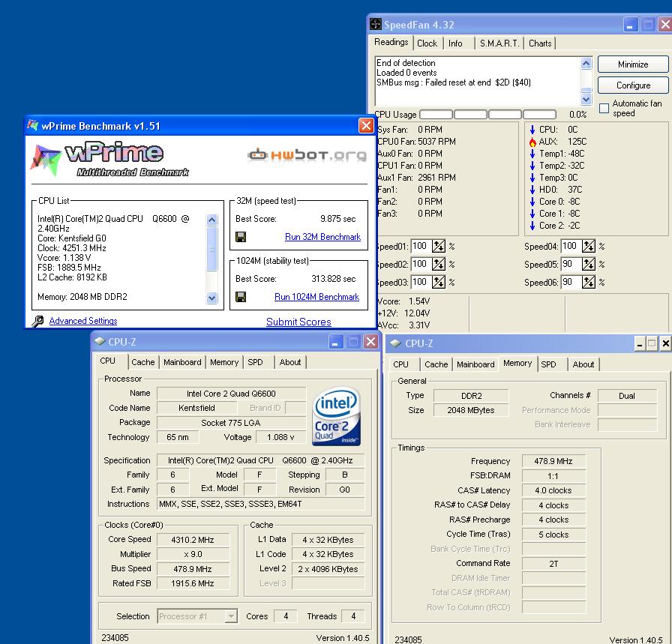Open the Advanced Settings link in wPrime
Image resolution: width=672 pixels, height=644 pixels.
[83, 321]
